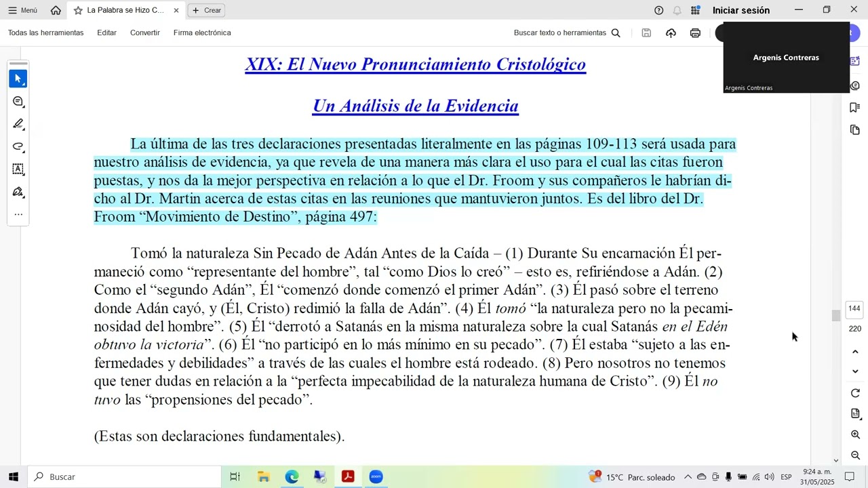Open the Windows Start button

13,477
